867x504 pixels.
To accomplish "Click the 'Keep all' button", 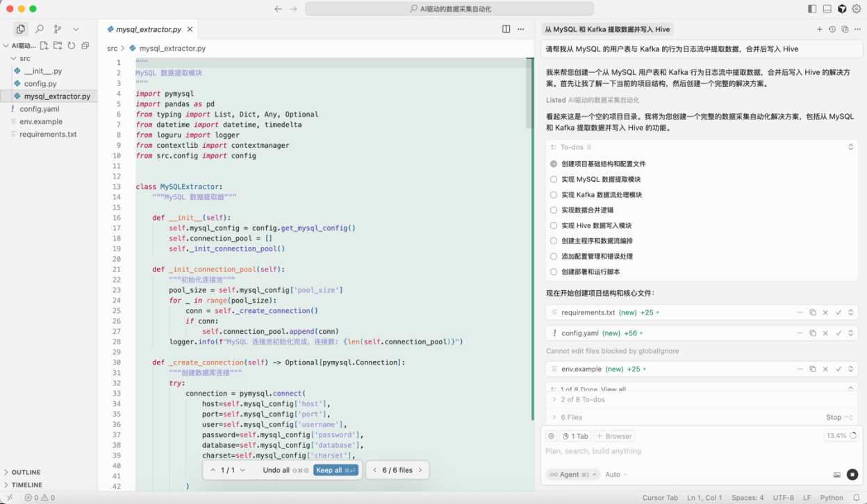I will [x=336, y=470].
